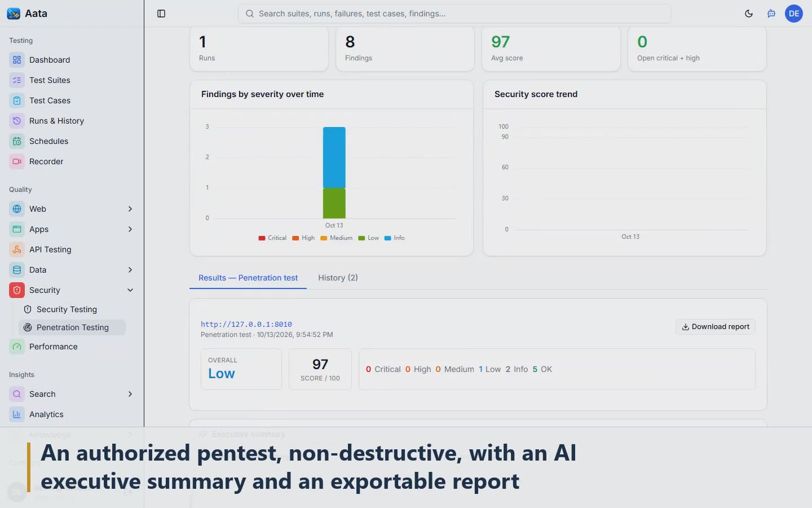Click the Analytics bar chart icon
Screen dimensions: 812x508
[x=17, y=414]
